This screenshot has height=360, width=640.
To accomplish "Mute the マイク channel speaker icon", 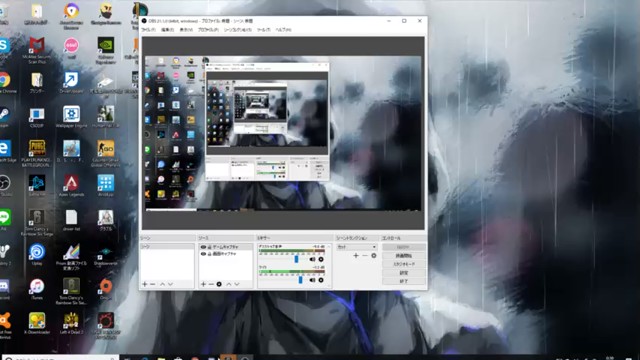I will [x=312, y=280].
